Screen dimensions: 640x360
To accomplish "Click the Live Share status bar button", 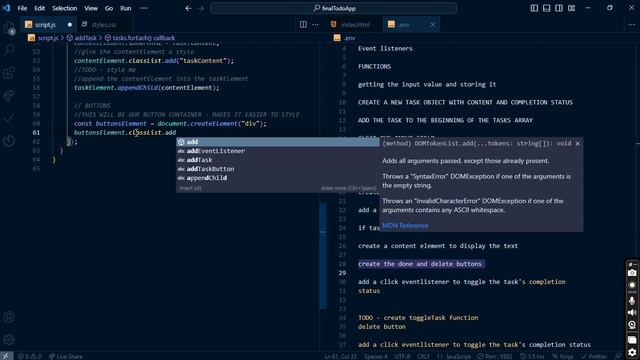I will click(x=66, y=356).
